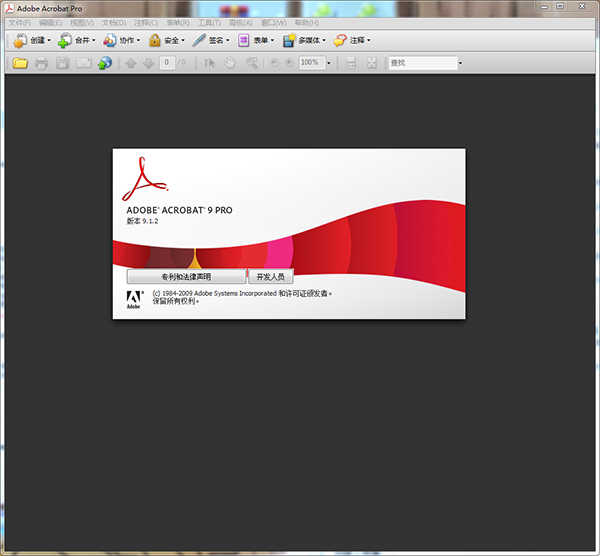Image resolution: width=600 pixels, height=556 pixels.
Task: Click the 版本 9.1.2 version text
Action: coord(142,221)
